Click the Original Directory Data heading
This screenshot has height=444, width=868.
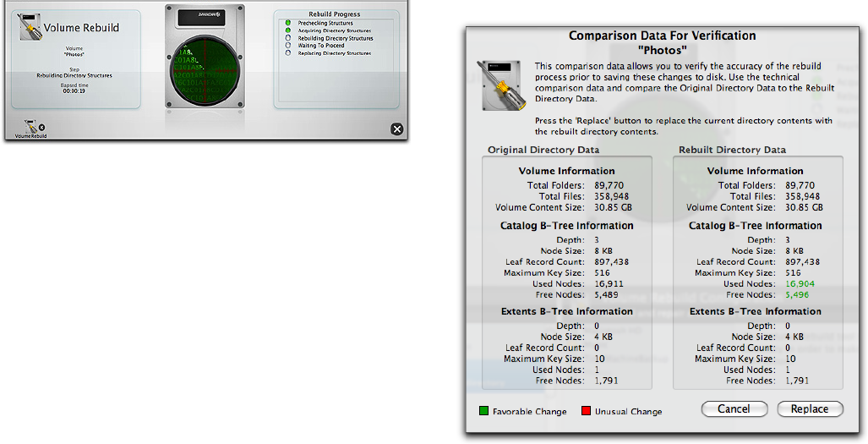click(x=543, y=150)
